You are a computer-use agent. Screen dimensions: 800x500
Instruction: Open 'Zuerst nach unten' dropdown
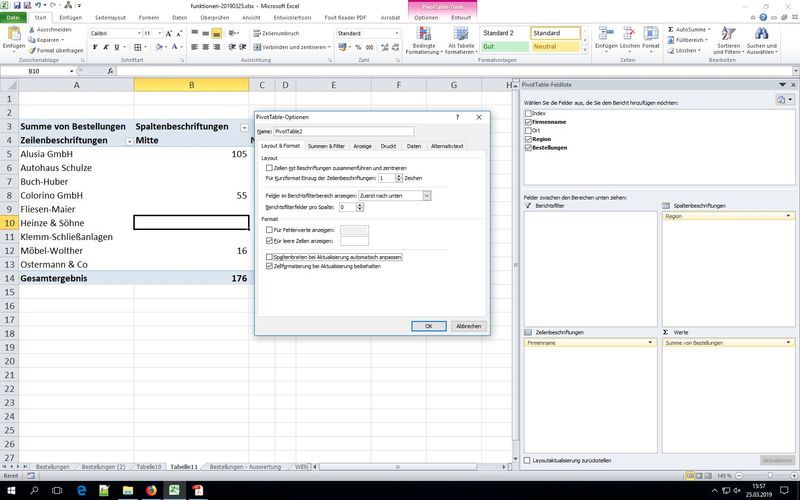coord(427,195)
